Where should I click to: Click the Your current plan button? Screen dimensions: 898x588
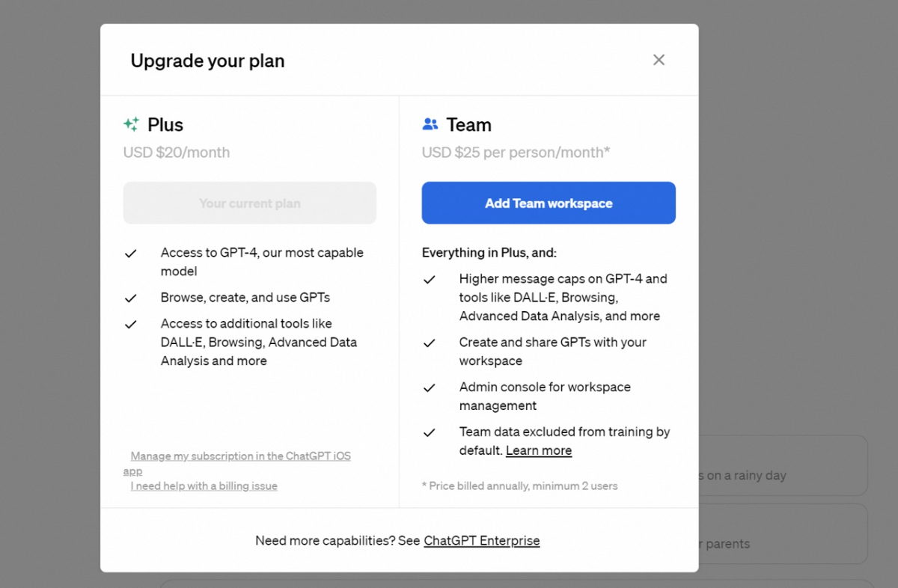[250, 203]
